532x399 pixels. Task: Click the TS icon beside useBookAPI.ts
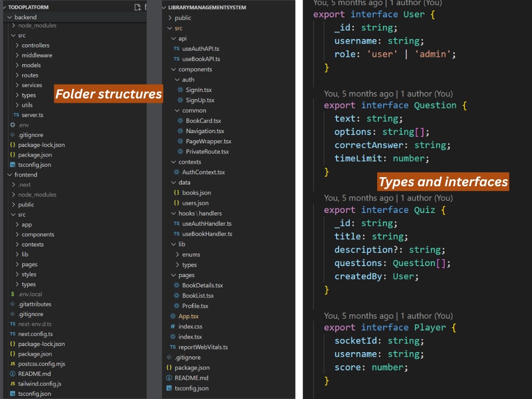pos(177,59)
